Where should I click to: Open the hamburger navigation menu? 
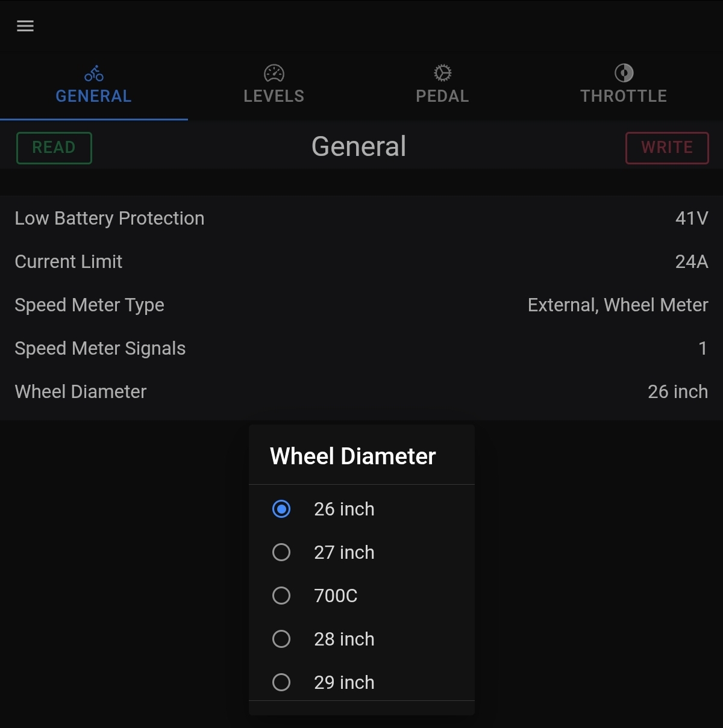pos(25,26)
